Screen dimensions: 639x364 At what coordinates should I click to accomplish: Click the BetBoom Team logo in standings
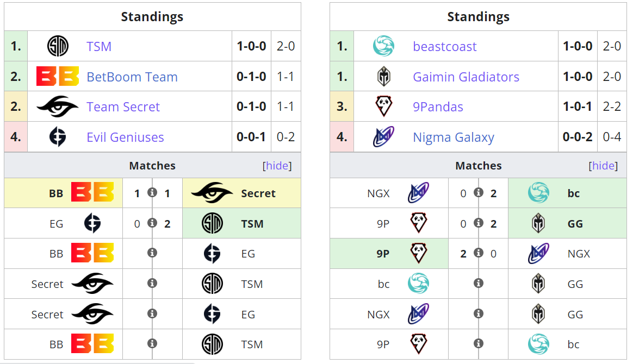click(57, 77)
